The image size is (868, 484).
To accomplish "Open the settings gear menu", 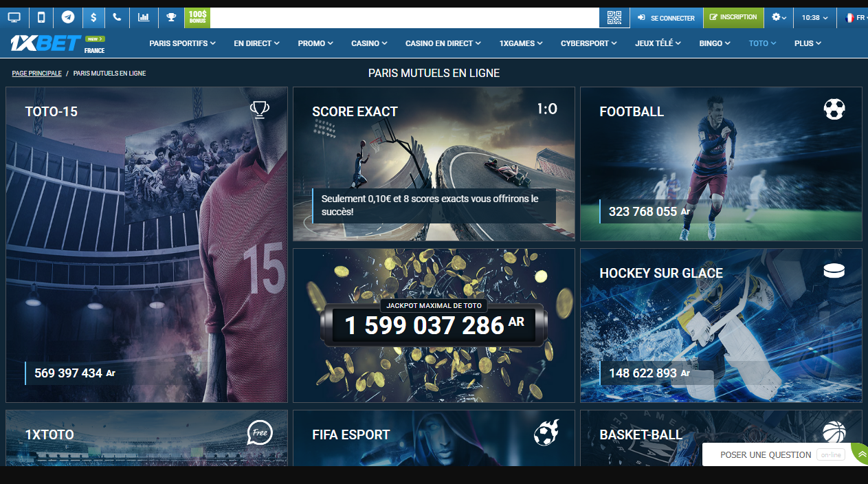I will tap(779, 17).
